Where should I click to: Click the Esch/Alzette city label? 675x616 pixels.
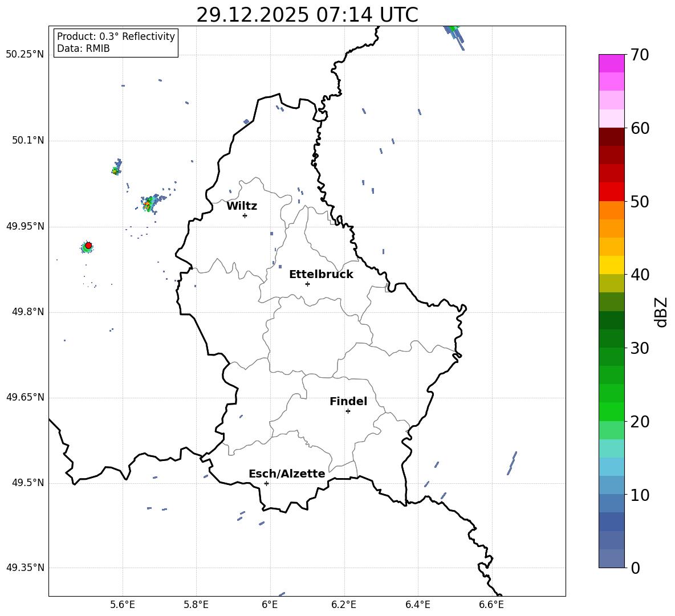(x=287, y=474)
